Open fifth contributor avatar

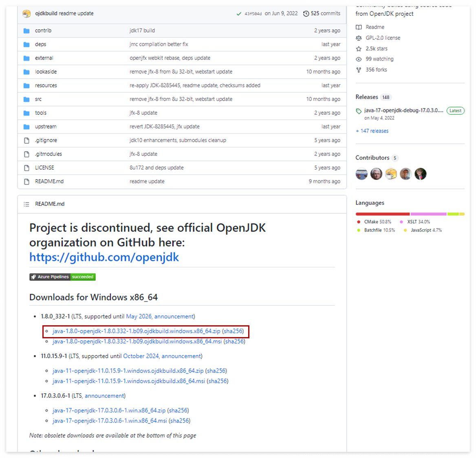click(x=421, y=174)
